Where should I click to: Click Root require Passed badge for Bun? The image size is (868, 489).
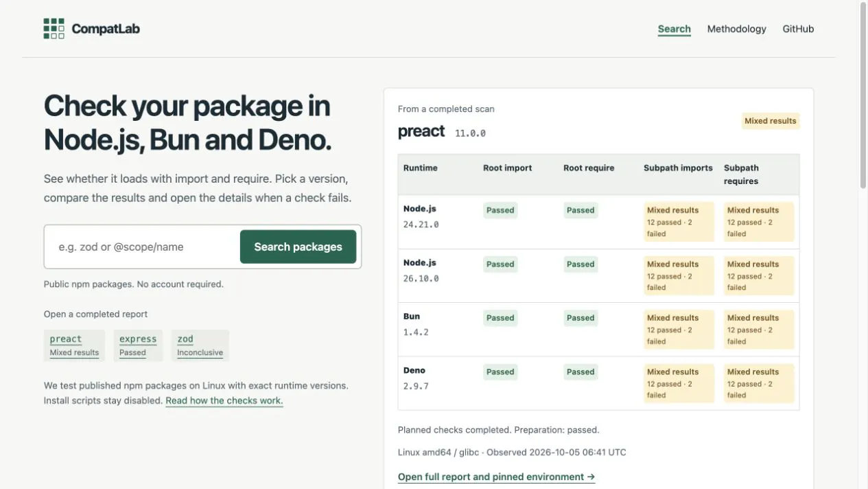(x=580, y=318)
